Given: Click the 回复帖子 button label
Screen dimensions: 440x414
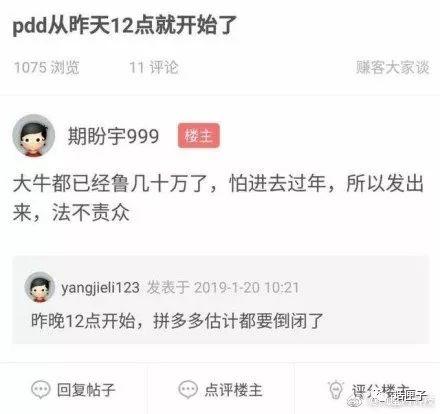Looking at the screenshot, I should 86,390.
